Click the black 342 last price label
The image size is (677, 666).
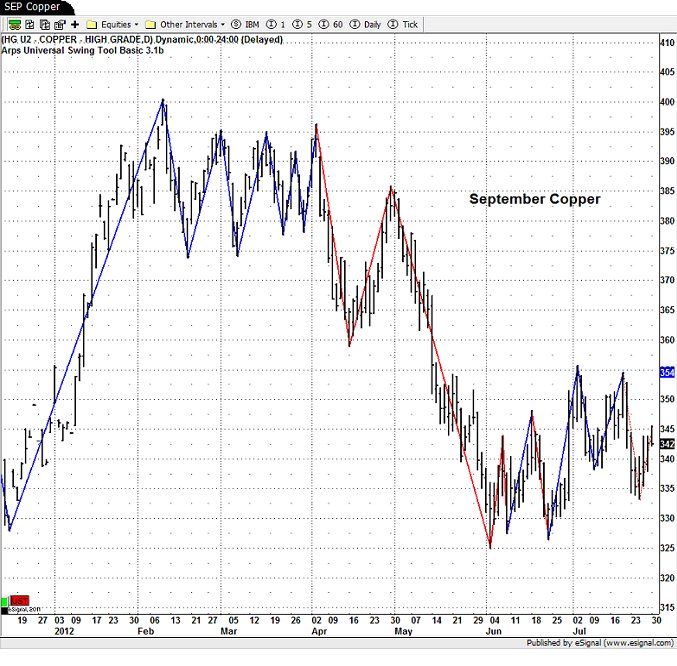click(668, 443)
